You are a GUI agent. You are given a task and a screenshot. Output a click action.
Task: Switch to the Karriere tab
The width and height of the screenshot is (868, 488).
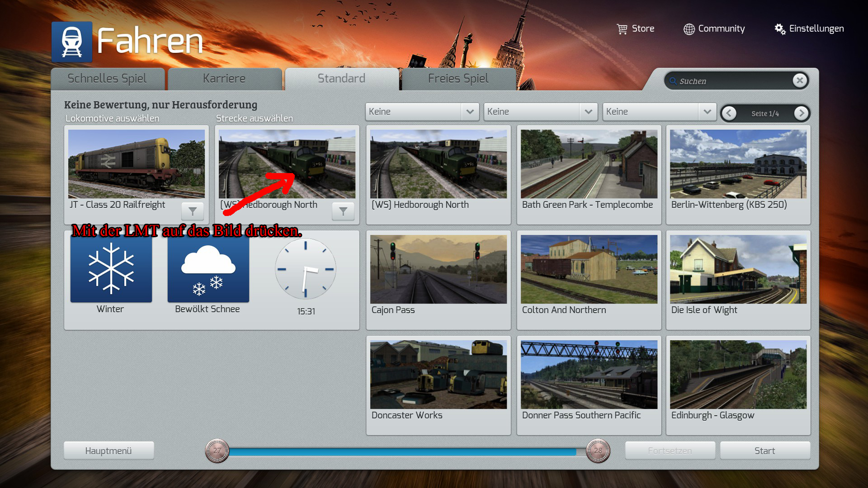(224, 79)
